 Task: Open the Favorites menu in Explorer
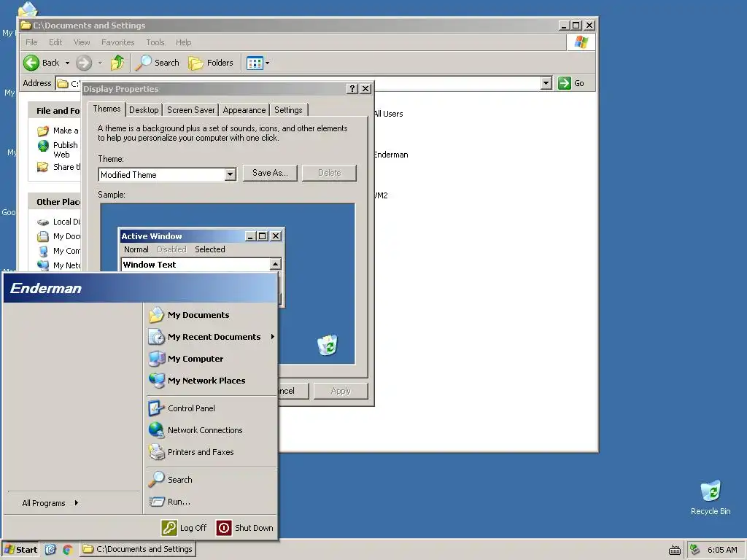(117, 42)
